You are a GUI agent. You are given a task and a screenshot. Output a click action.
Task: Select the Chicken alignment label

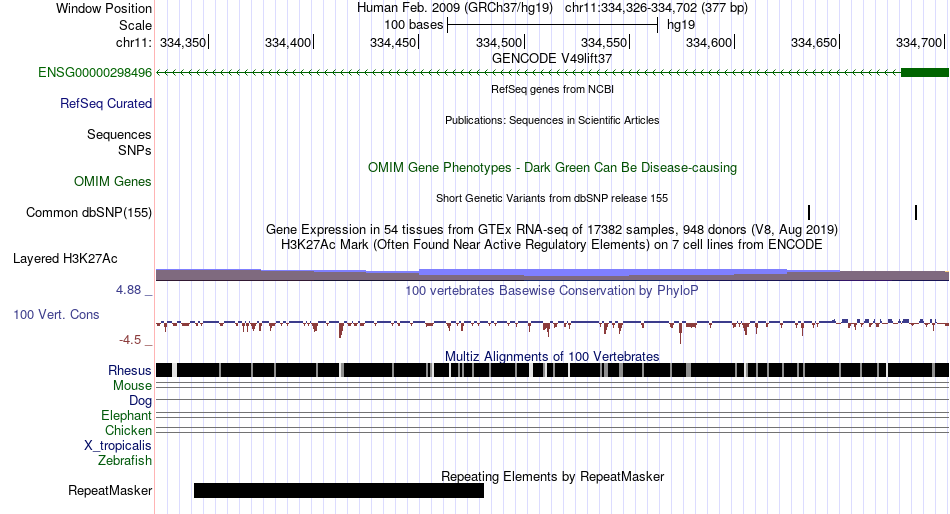(x=128, y=430)
